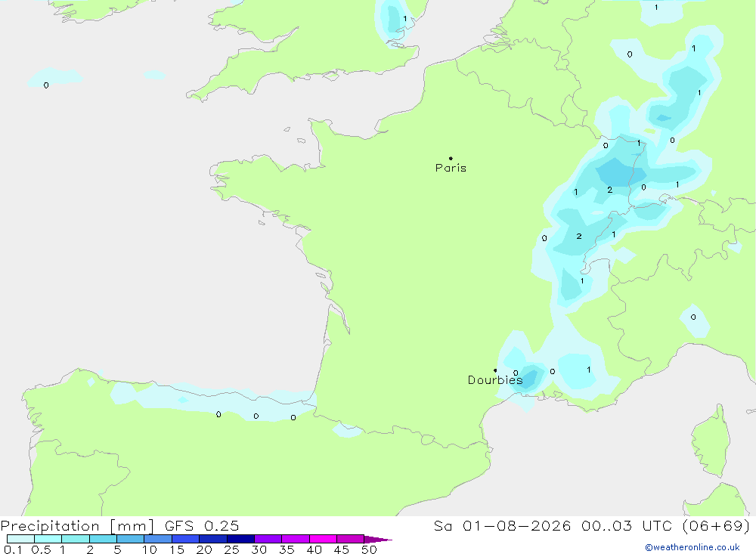Click the '50' legend scale label

[369, 549]
